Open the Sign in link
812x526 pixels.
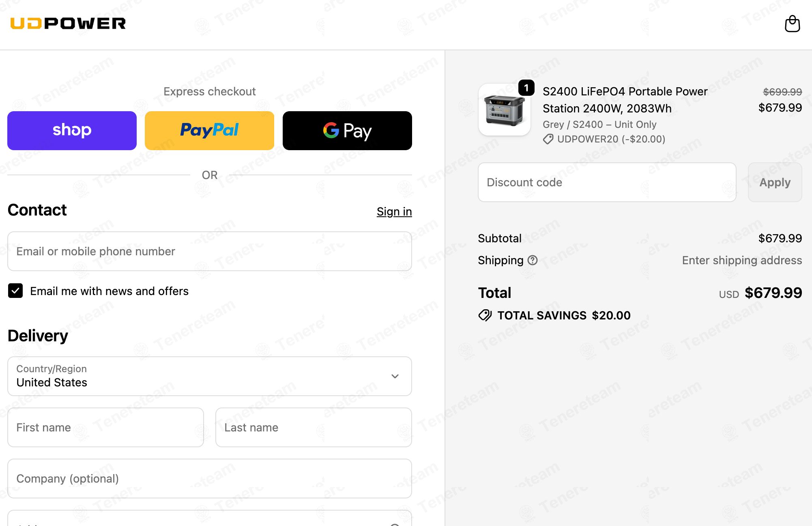point(394,211)
